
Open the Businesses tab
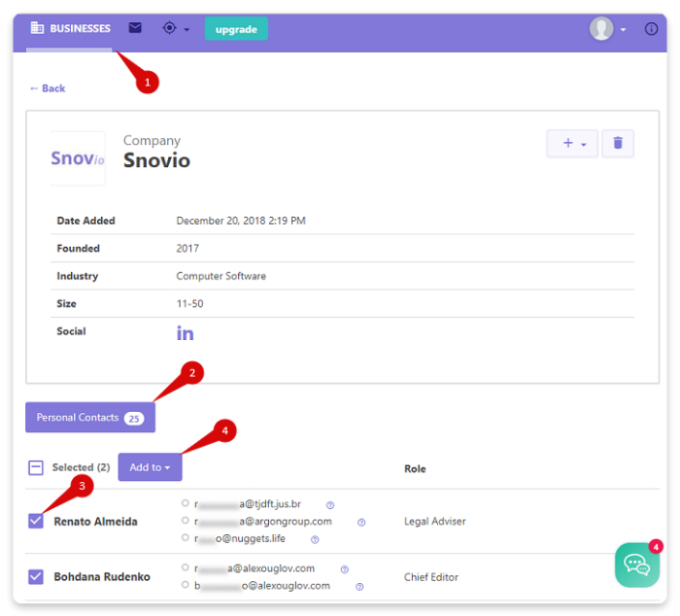pyautogui.click(x=70, y=28)
